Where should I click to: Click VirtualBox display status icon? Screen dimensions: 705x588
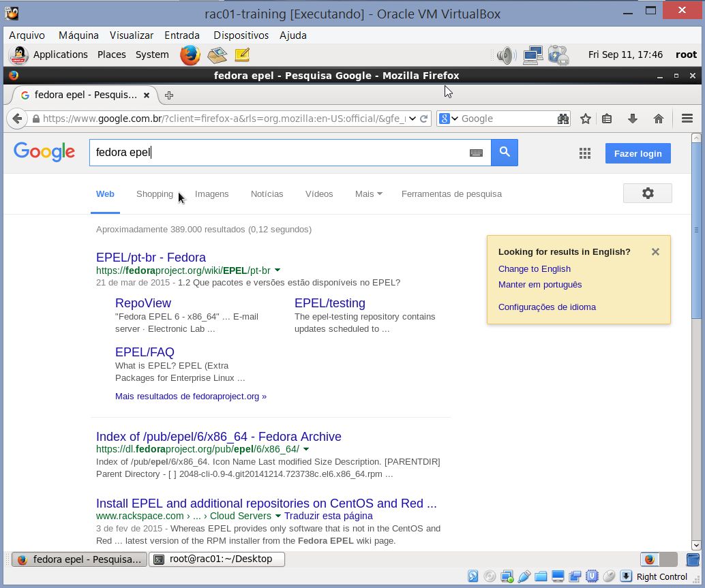click(558, 576)
